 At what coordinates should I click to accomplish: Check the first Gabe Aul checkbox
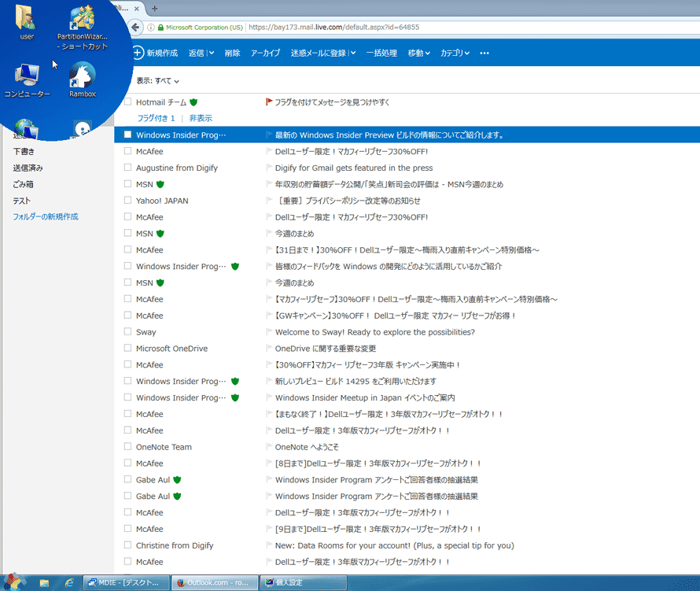(127, 479)
